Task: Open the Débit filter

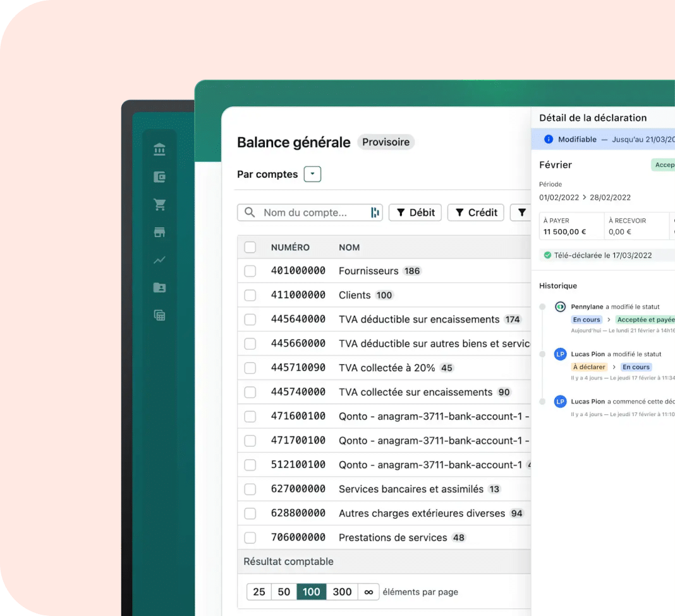Action: coord(415,213)
